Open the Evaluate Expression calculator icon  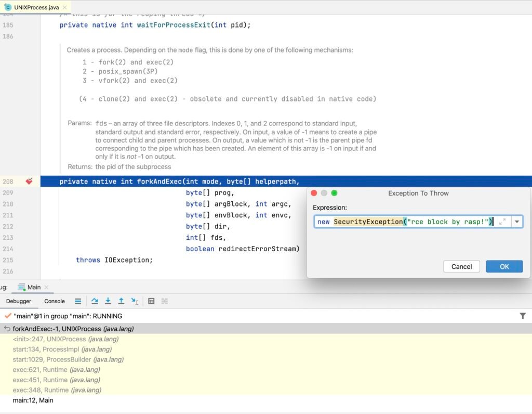(151, 301)
